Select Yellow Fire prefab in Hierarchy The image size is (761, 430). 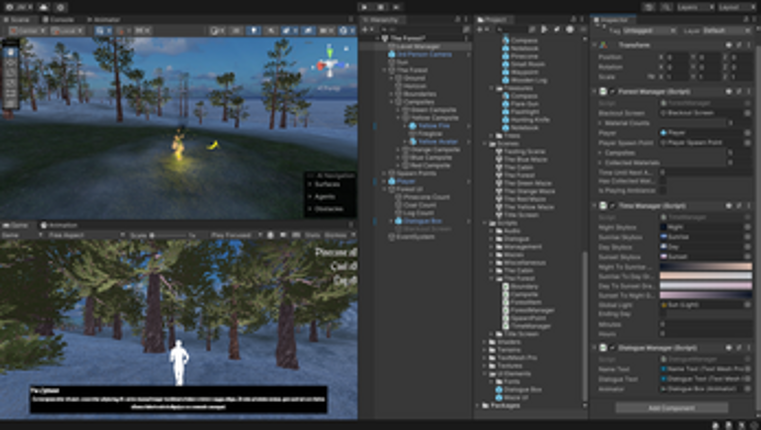430,126
